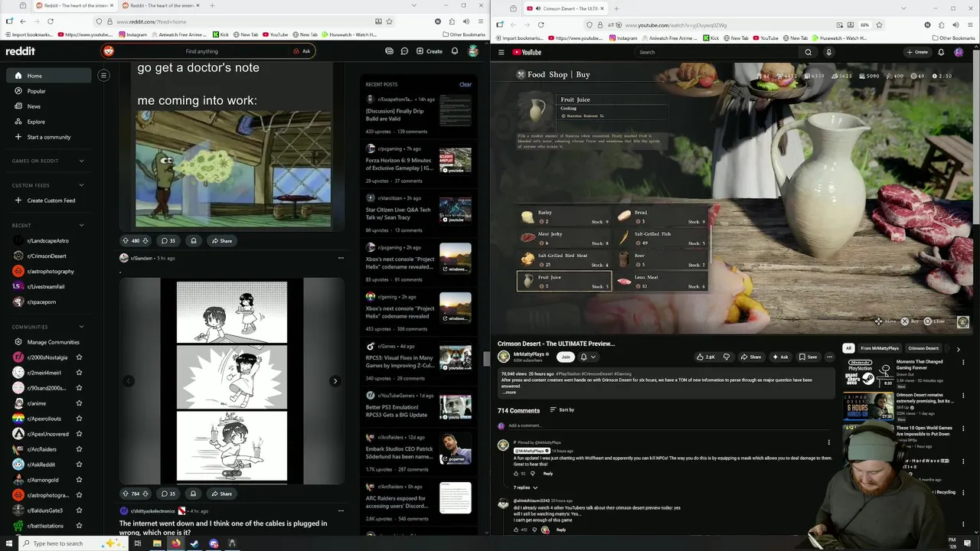Screen dimensions: 980x551
Task: Expand video description with ...more
Action: pyautogui.click(x=509, y=392)
